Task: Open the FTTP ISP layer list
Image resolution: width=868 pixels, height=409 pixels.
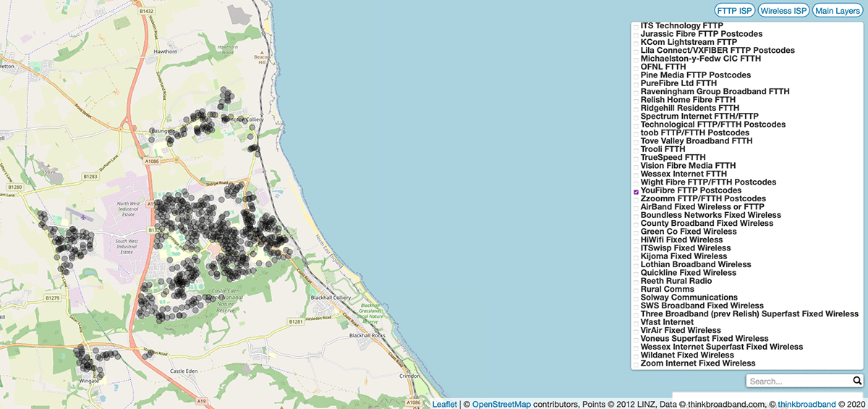Action: click(734, 11)
